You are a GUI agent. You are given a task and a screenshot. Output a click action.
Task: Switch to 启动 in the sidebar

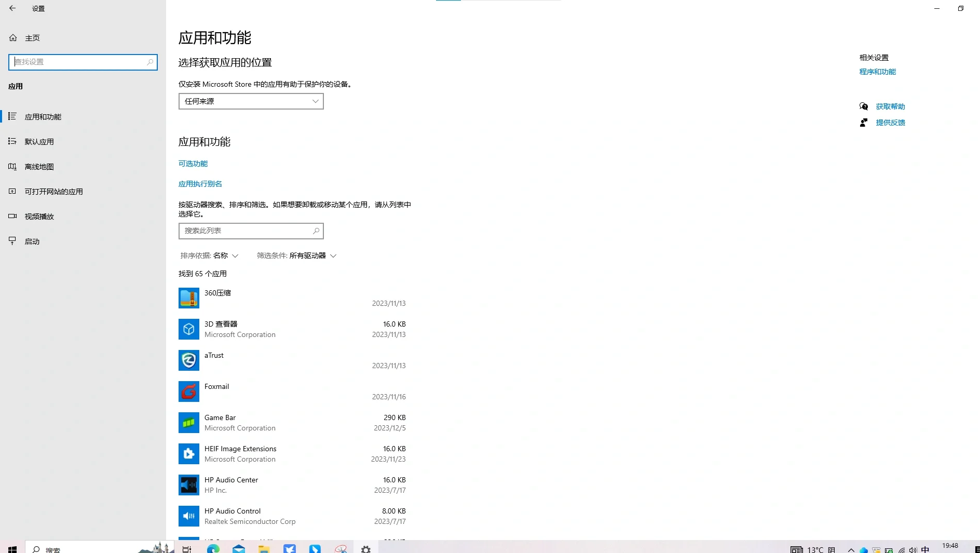tap(32, 241)
